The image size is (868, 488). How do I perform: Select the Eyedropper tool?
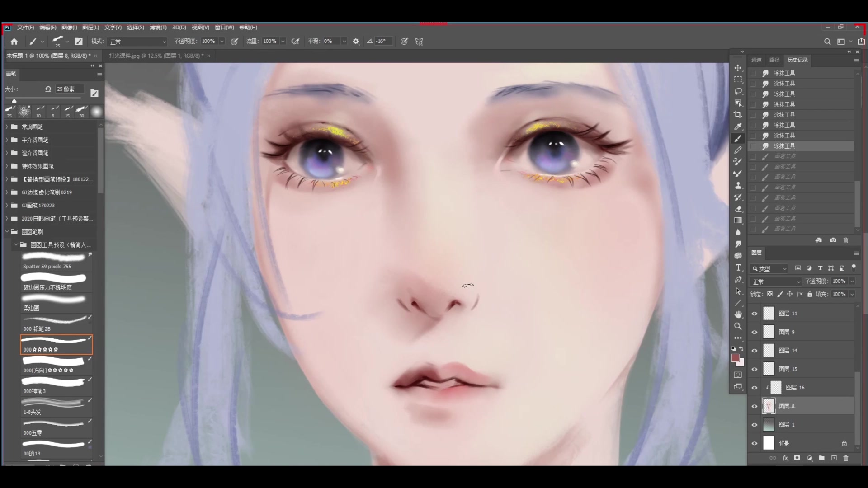tap(738, 127)
